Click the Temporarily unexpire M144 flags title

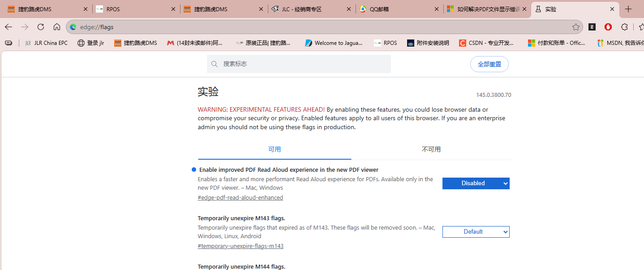point(241,266)
